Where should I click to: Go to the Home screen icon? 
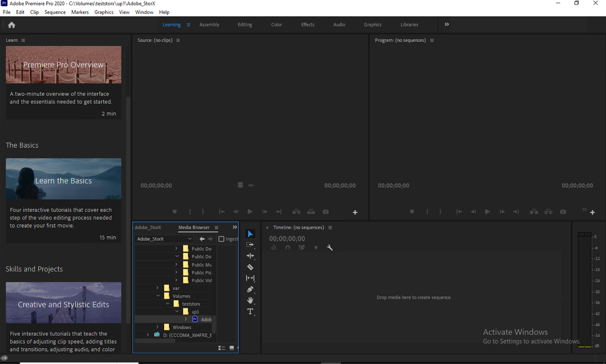[12, 25]
